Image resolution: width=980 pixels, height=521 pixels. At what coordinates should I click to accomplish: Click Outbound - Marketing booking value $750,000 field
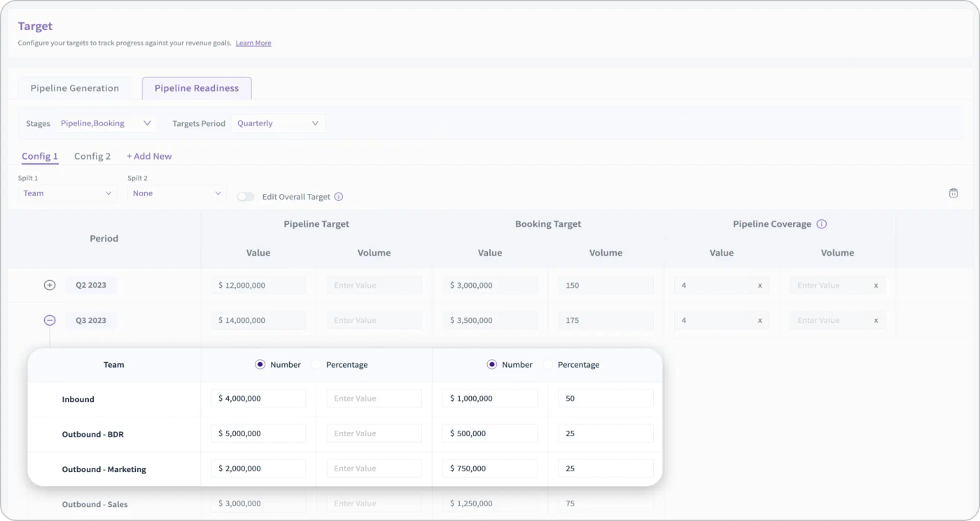pyautogui.click(x=490, y=468)
